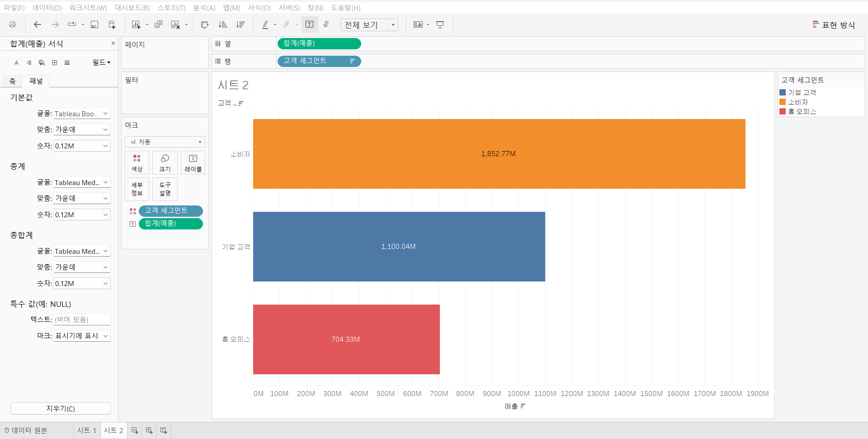Open the Tableau start page logo icon

tap(13, 24)
